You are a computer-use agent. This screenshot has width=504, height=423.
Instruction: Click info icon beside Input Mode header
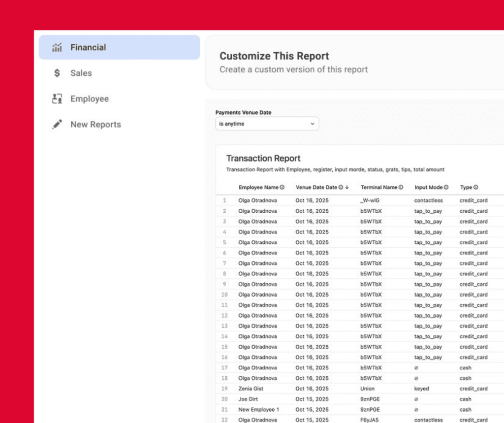(446, 188)
